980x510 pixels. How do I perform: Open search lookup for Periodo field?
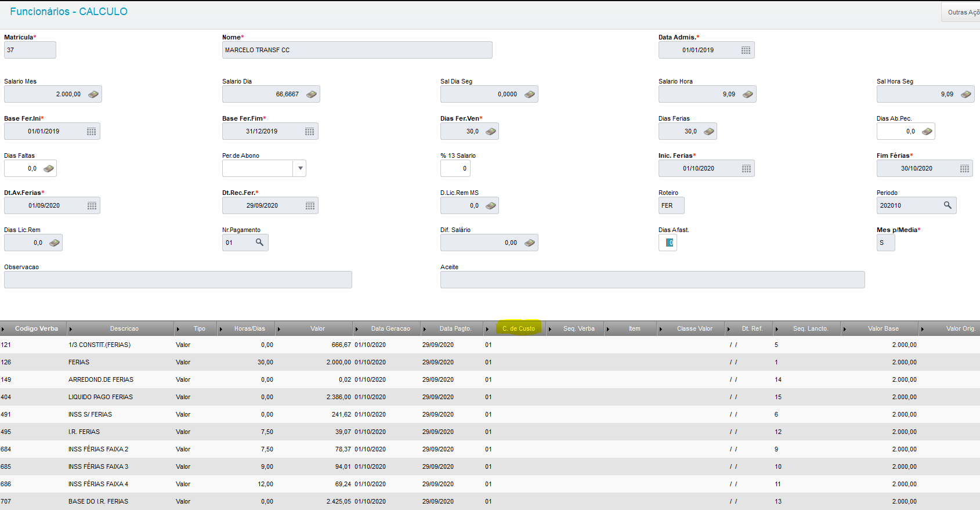click(x=948, y=205)
